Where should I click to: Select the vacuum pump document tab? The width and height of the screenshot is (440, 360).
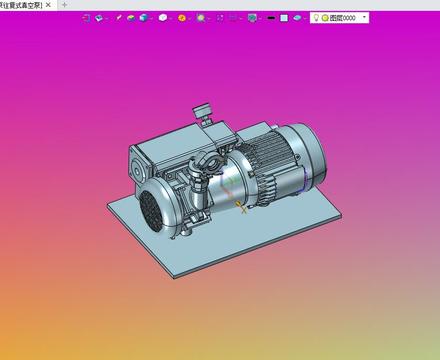coord(21,5)
